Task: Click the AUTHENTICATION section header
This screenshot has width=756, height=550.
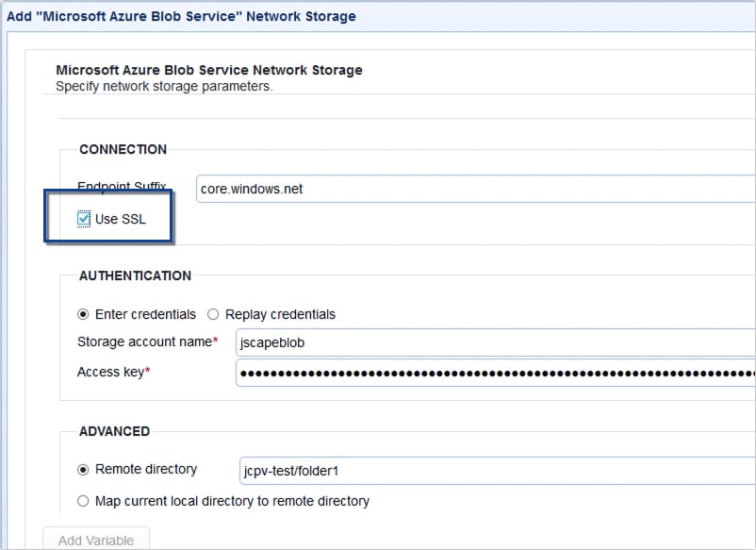Action: click(x=136, y=275)
